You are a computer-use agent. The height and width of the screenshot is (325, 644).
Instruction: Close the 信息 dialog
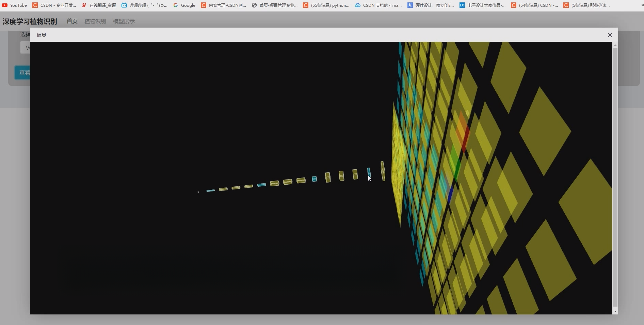(x=610, y=35)
